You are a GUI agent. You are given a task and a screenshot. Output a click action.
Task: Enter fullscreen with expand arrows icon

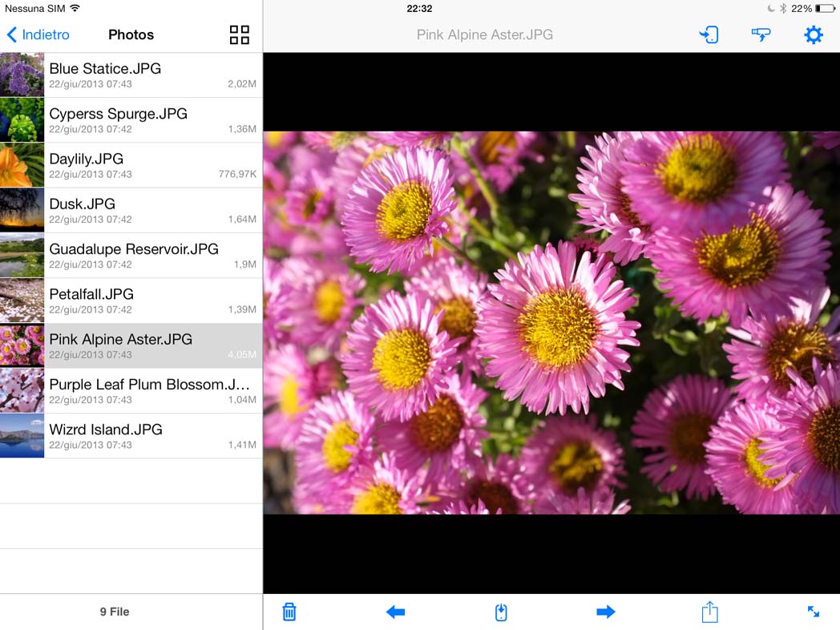814,612
